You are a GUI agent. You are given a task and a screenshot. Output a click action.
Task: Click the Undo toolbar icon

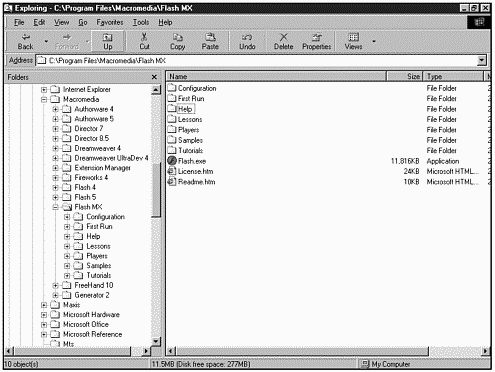247,37
